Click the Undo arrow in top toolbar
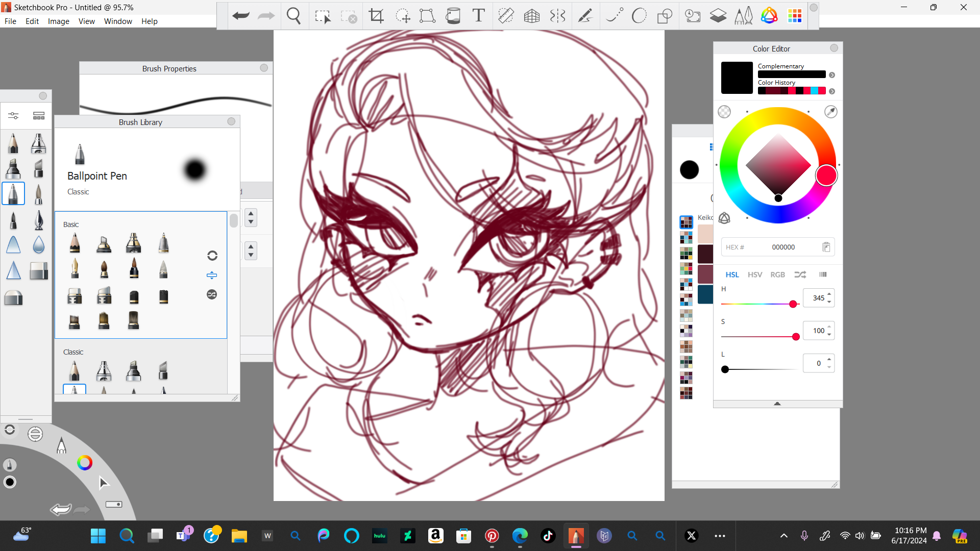Image resolution: width=980 pixels, height=551 pixels. (240, 16)
